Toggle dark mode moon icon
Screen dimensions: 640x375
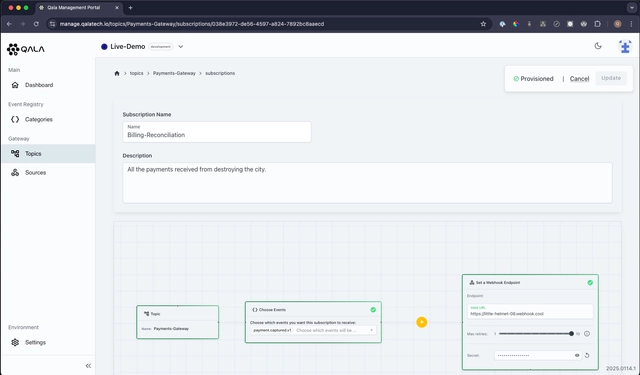tap(598, 46)
